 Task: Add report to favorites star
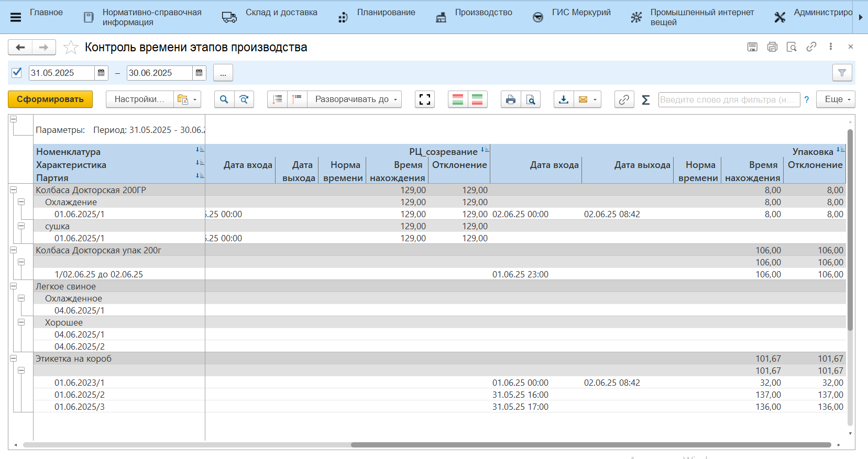click(71, 48)
